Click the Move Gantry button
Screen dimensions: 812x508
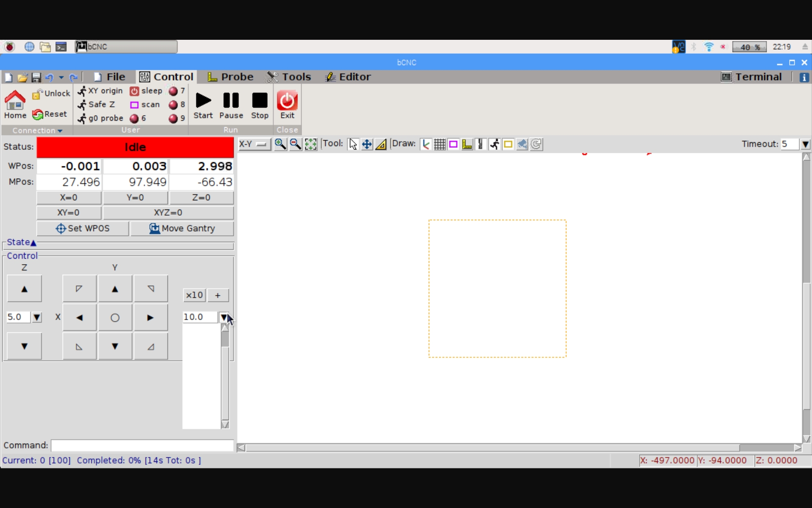click(x=182, y=229)
